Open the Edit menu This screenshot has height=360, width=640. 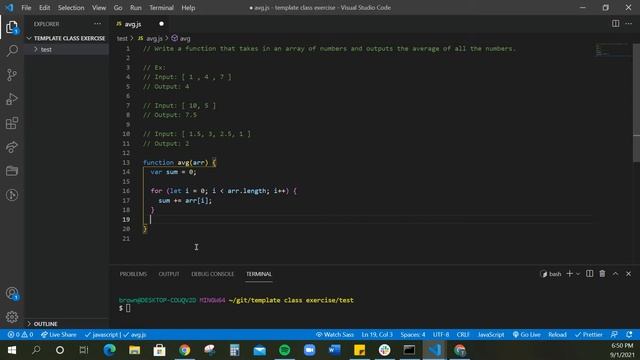pyautogui.click(x=44, y=8)
